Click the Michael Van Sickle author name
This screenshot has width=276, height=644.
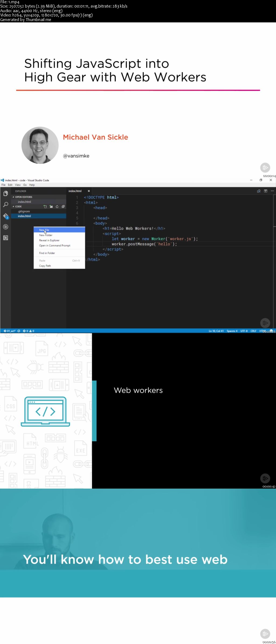(x=95, y=137)
